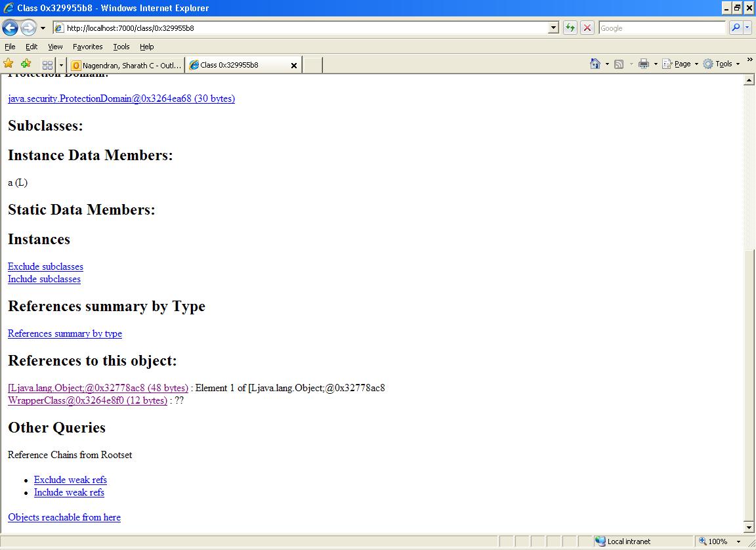
Task: Click the Reference Chains from Rootset text
Action: [70, 455]
